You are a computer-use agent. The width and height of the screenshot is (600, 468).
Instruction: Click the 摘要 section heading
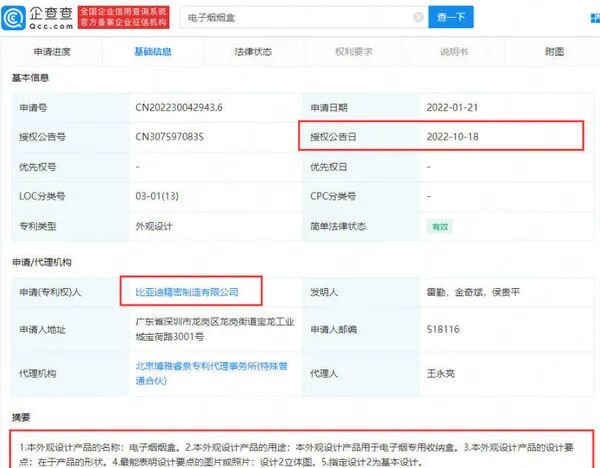21,417
